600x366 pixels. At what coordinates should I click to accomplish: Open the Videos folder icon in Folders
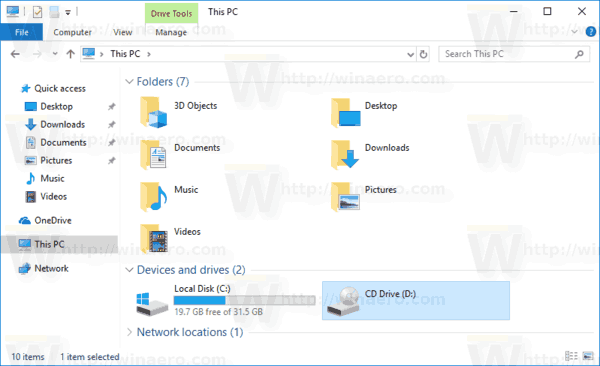[153, 239]
